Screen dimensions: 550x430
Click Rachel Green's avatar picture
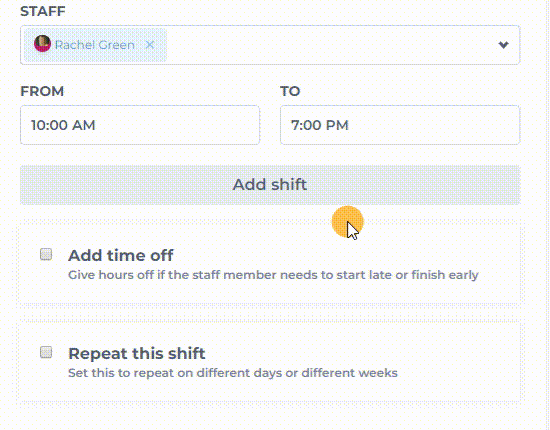coord(42,44)
